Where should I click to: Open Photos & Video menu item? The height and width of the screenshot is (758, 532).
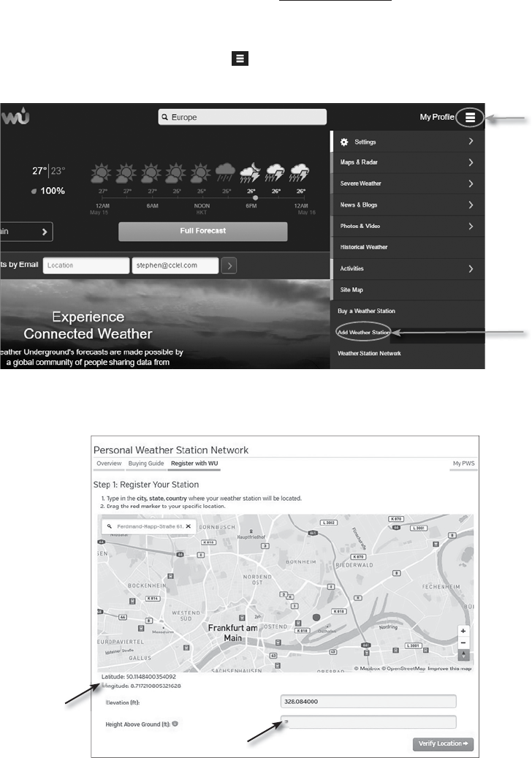tap(360, 227)
